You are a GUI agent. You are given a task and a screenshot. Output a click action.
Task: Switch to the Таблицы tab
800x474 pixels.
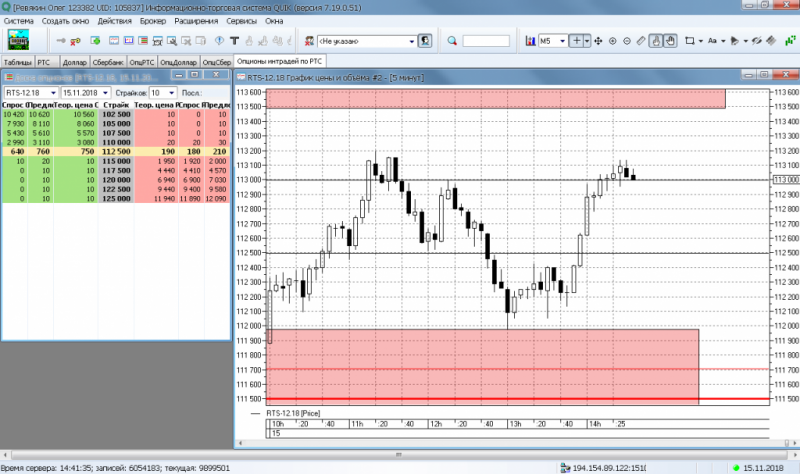pos(17,62)
